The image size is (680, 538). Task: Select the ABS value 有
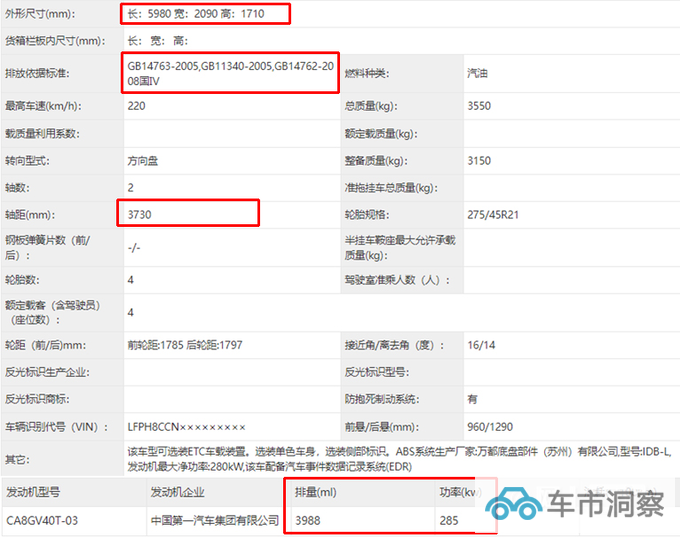point(472,399)
